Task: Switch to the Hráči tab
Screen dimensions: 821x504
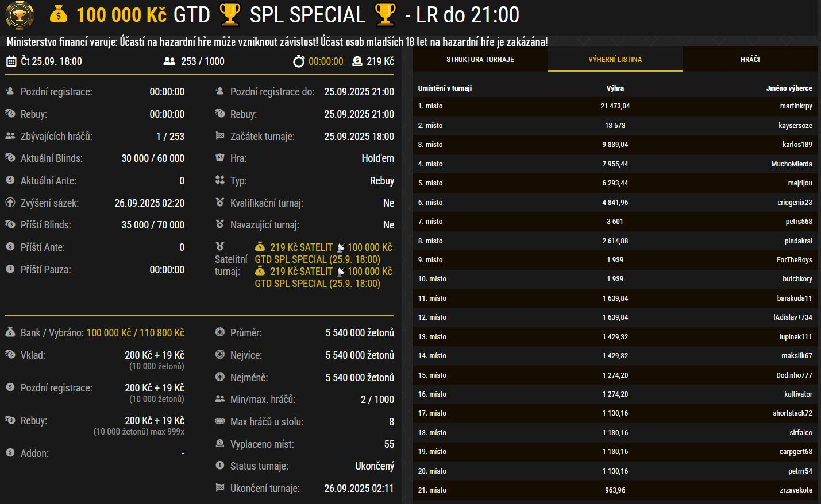Action: (x=750, y=59)
